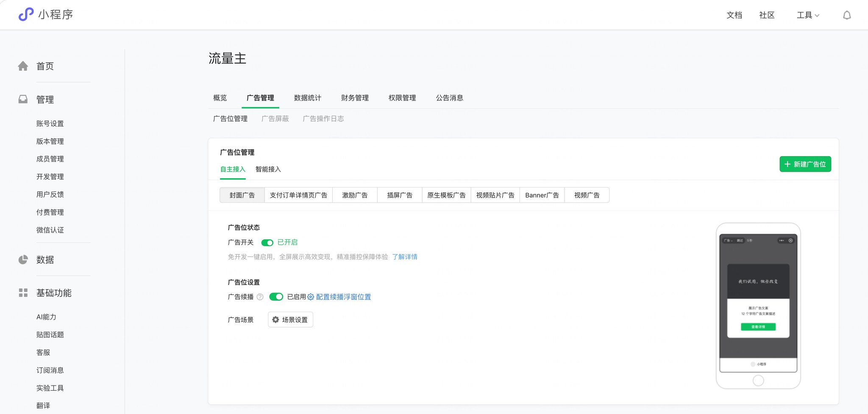This screenshot has width=868, height=414.
Task: Switch to 智能接入 tab
Action: (x=268, y=169)
